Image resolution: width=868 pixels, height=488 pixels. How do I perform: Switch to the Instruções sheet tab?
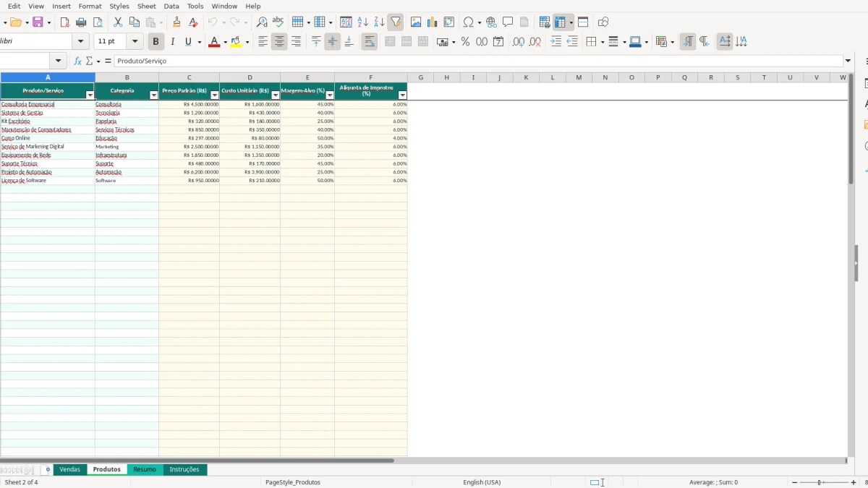click(184, 469)
